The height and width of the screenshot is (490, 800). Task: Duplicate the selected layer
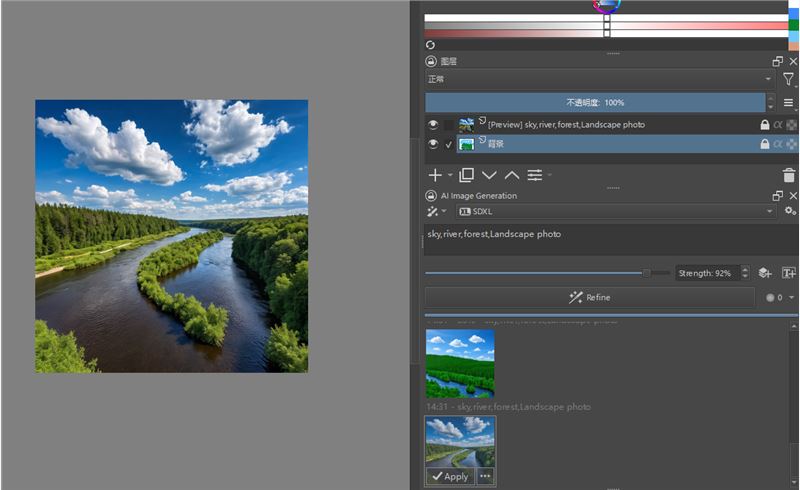click(x=466, y=176)
